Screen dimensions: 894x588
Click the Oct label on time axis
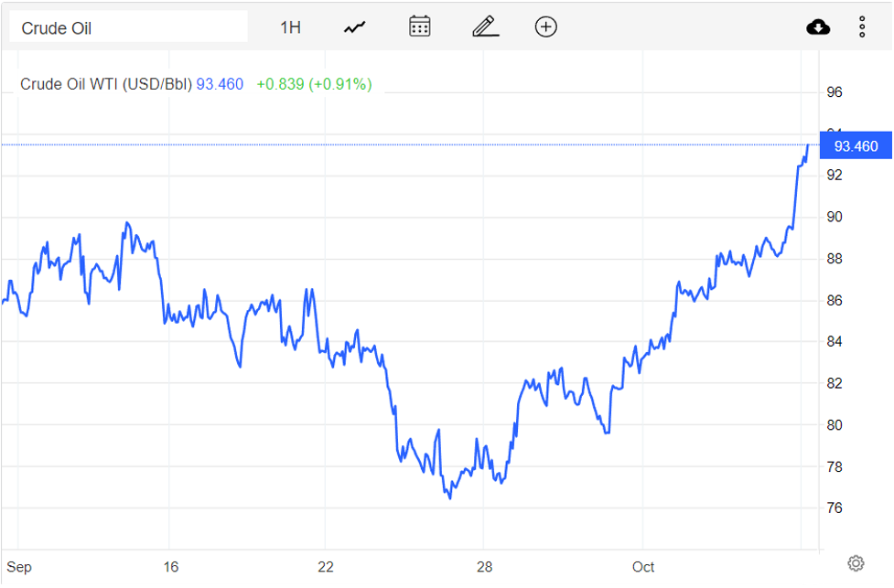[643, 567]
